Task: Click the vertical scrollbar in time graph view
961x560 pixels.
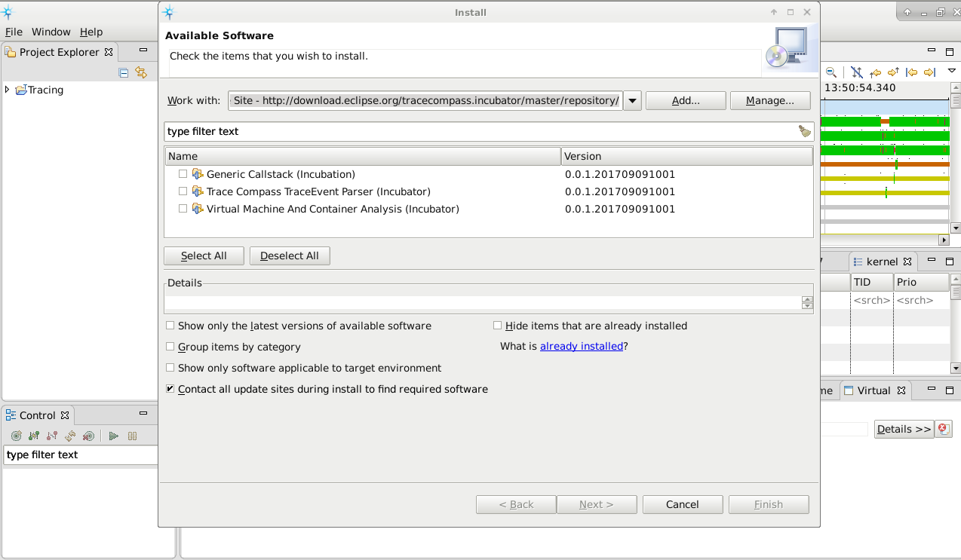Action: coord(956,162)
